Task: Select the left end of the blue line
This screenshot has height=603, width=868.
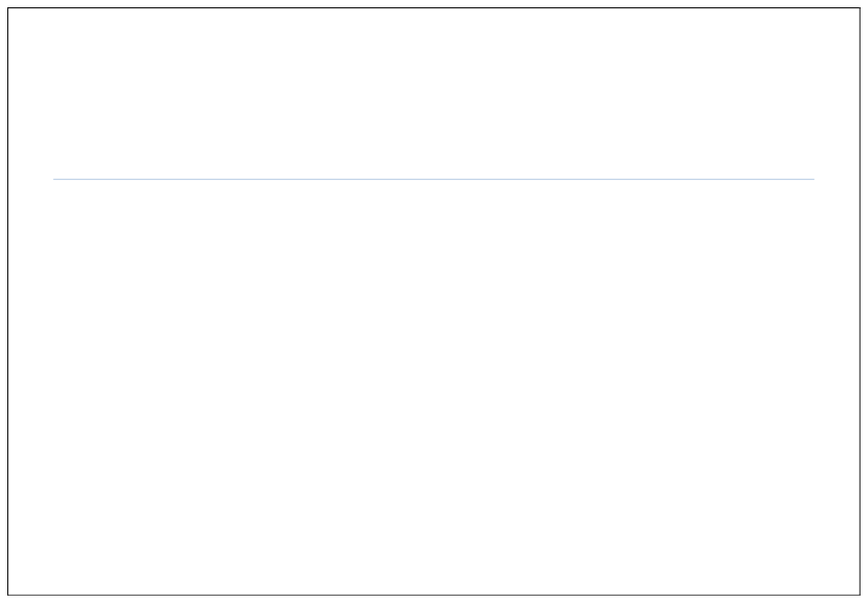Action: point(54,179)
